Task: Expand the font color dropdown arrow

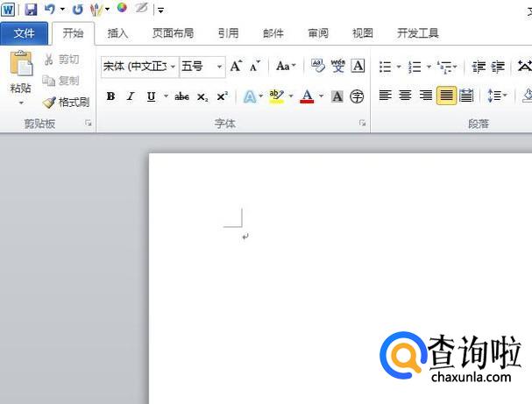Action: [x=321, y=96]
